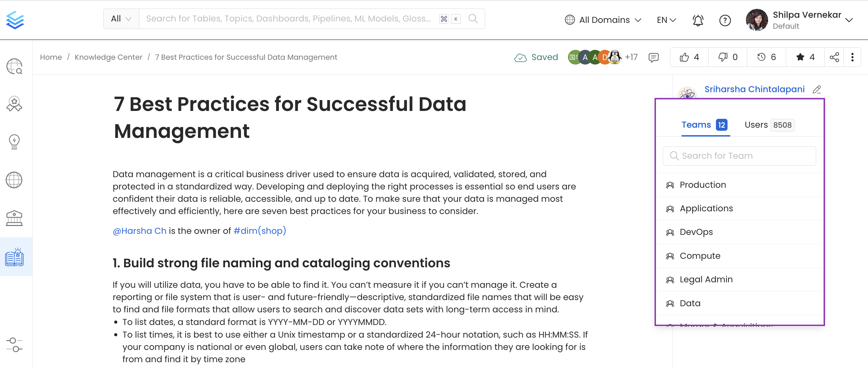Click the share icon in article toolbar
The width and height of the screenshot is (868, 368).
pos(834,57)
